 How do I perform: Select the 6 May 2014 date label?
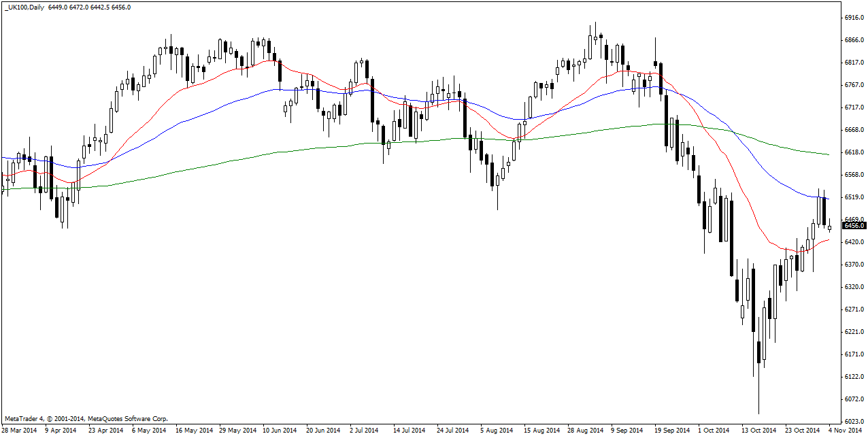(x=148, y=430)
